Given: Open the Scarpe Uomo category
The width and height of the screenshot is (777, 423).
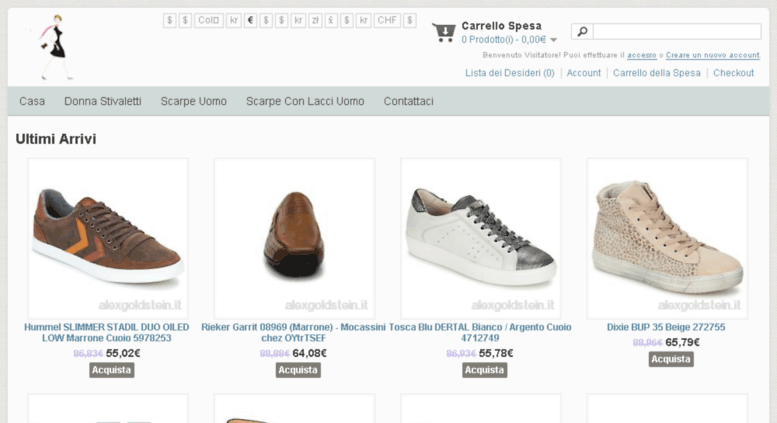Looking at the screenshot, I should point(194,101).
